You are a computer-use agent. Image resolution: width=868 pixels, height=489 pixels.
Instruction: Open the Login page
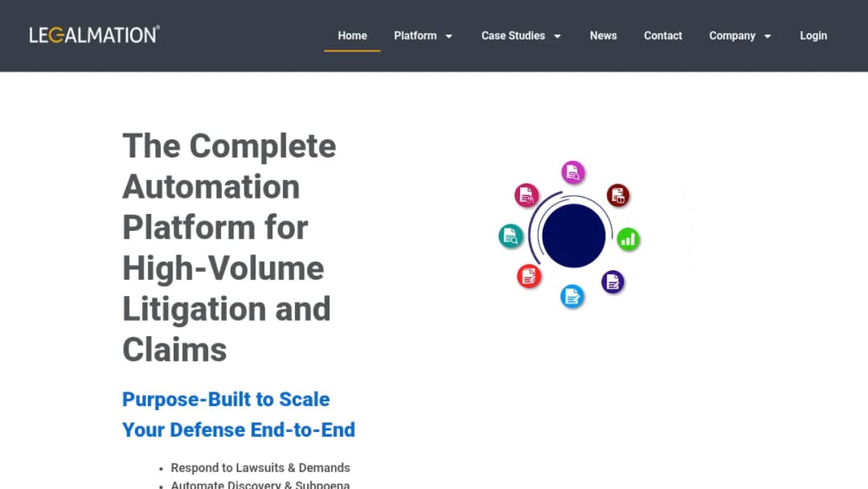tap(813, 35)
